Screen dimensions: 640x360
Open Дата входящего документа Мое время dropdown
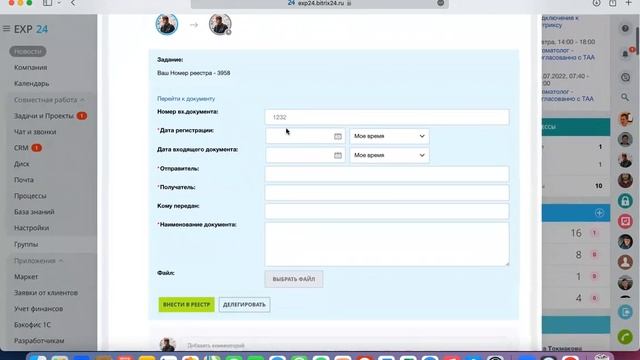pos(389,156)
